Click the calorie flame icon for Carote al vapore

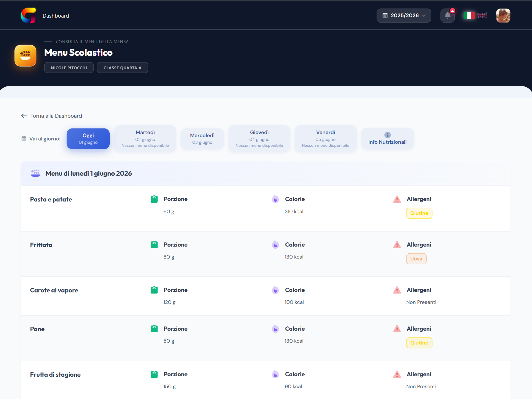[x=275, y=290]
